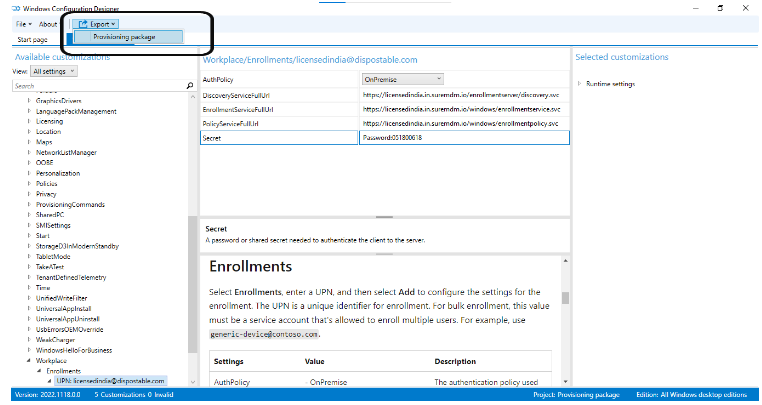Select SharedPC in the tree
This screenshot has height=405, width=762.
[x=50, y=215]
